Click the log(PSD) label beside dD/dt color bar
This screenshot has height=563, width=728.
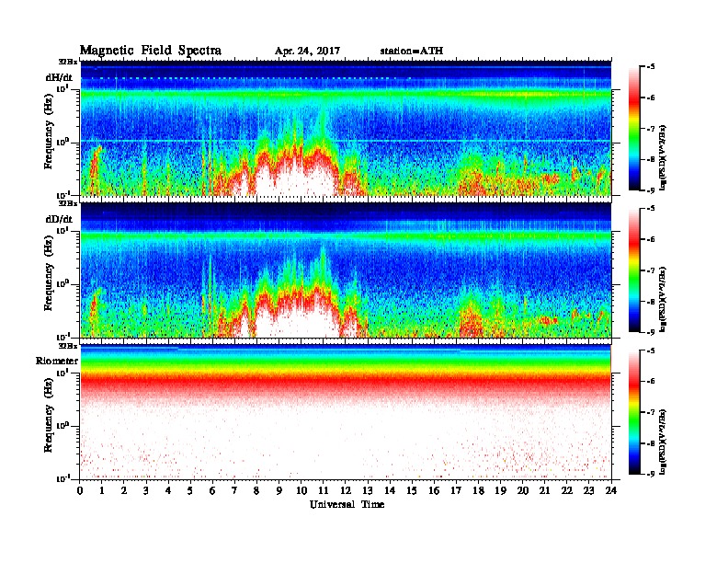click(x=664, y=299)
